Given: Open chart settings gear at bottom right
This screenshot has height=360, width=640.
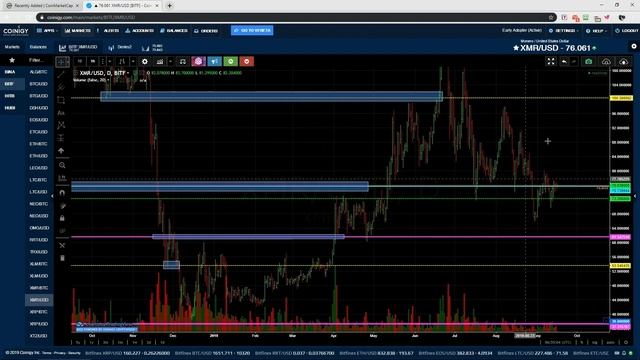Looking at the screenshot, I should tap(626, 342).
